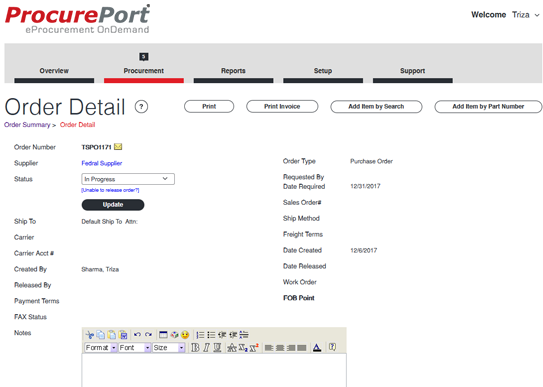Click the Date Created value 12/6/2017
This screenshot has height=387, width=543.
pos(364,250)
